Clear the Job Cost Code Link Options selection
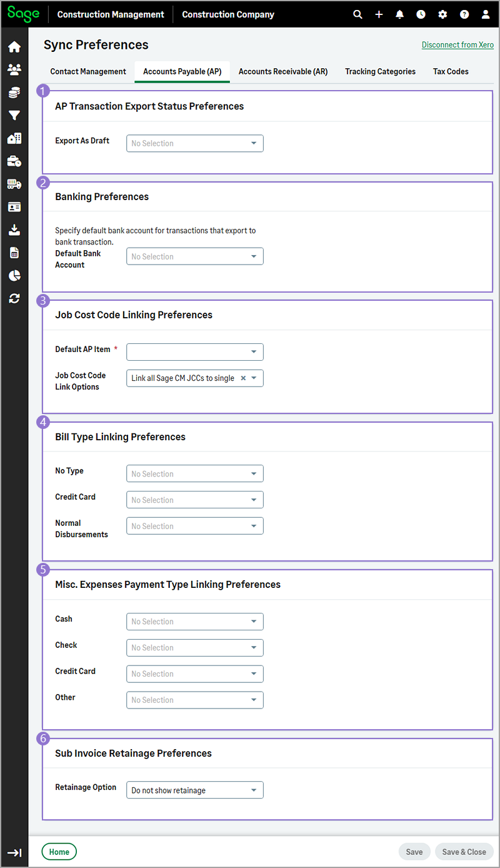 pos(244,378)
